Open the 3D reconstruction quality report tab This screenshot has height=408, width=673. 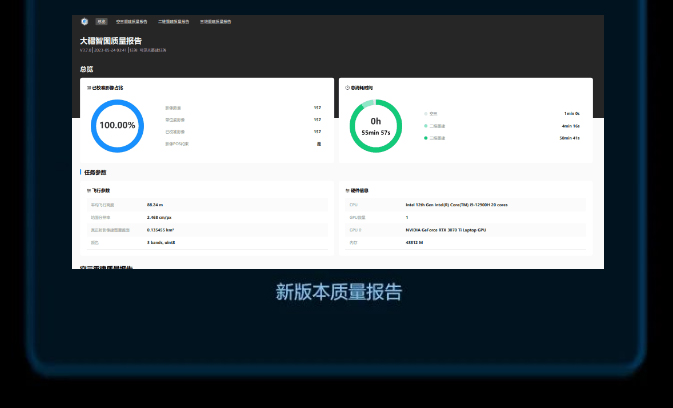coord(215,20)
